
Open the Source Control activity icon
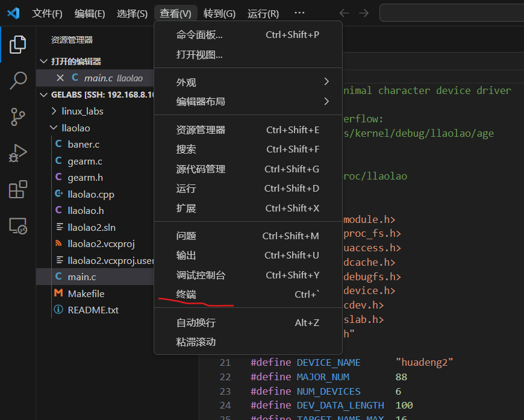click(17, 117)
